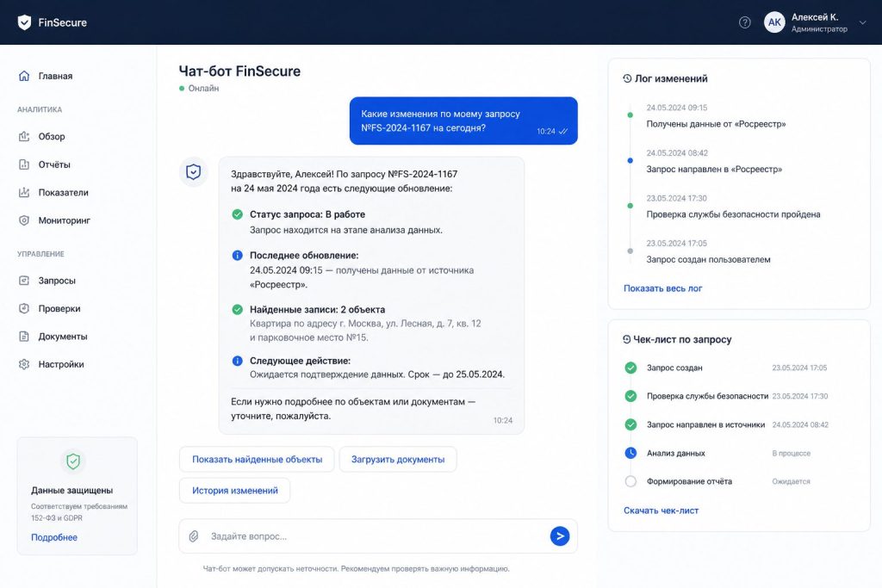This screenshot has width=882, height=588.
Task: Expand the Алексей К. account dropdown chevron
Action: pos(862,22)
